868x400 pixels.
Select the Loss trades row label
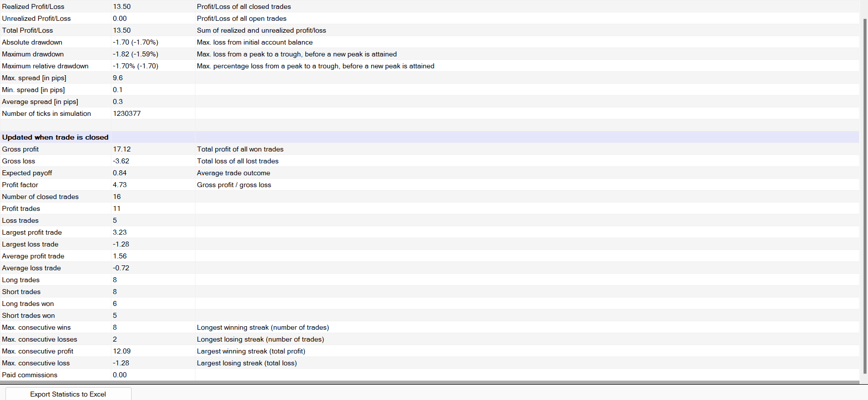click(x=20, y=220)
